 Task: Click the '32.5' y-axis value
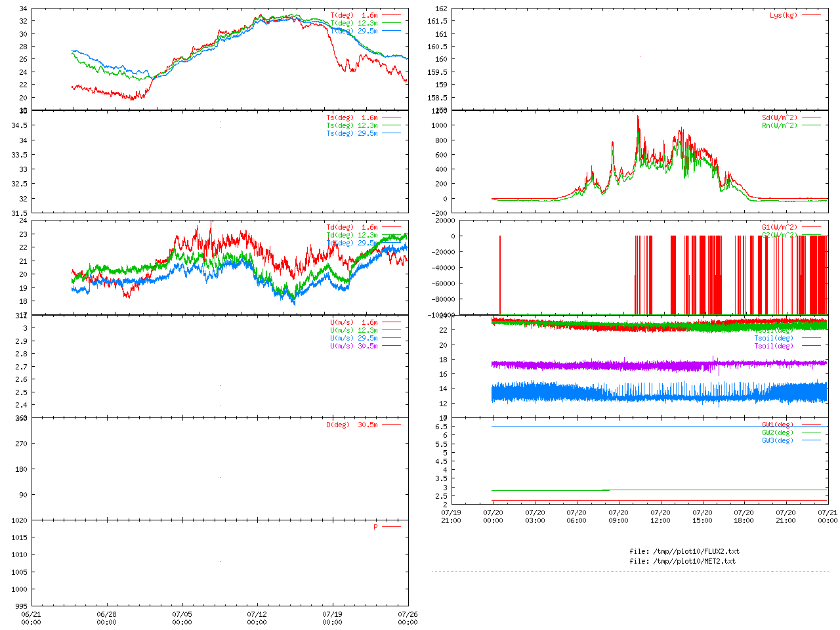click(20, 184)
